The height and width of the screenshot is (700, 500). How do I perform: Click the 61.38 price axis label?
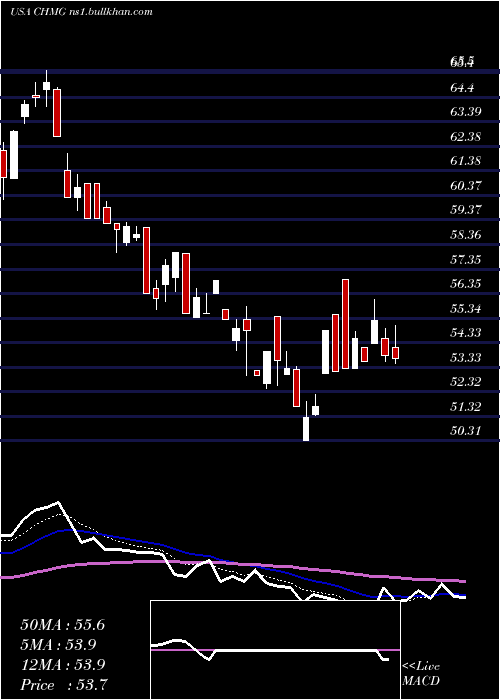click(466, 160)
